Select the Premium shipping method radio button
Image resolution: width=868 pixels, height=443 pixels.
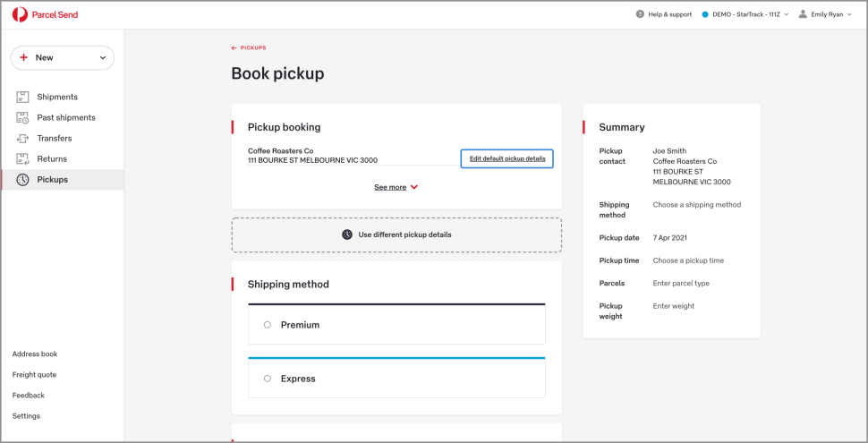tap(268, 325)
